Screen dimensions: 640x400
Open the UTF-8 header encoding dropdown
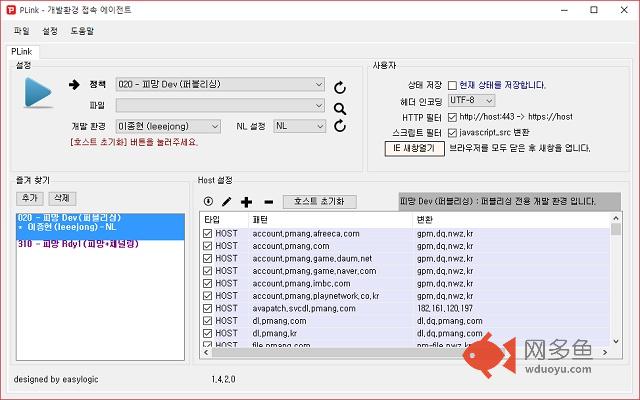click(x=471, y=100)
